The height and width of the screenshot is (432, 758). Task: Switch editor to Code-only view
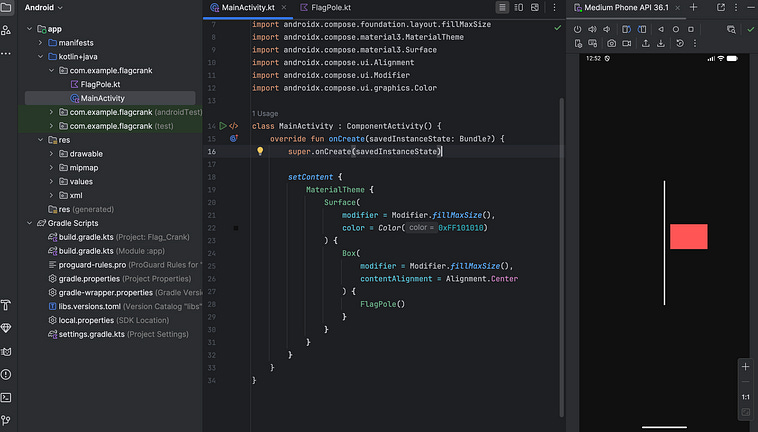tap(502, 7)
